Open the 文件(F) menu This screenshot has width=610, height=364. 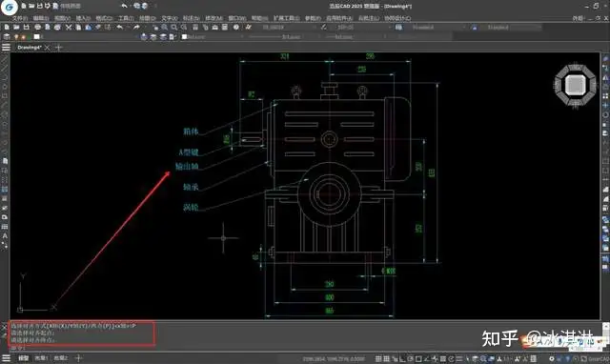point(20,18)
